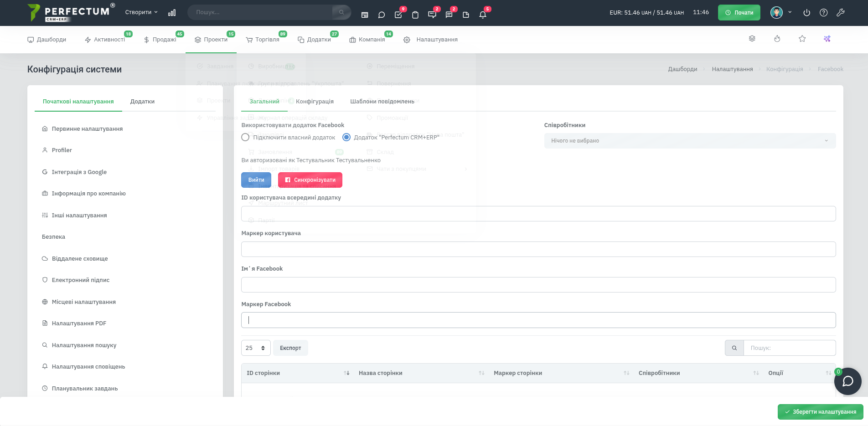Click the purple sparkle AI icon
The image size is (868, 426).
[827, 39]
